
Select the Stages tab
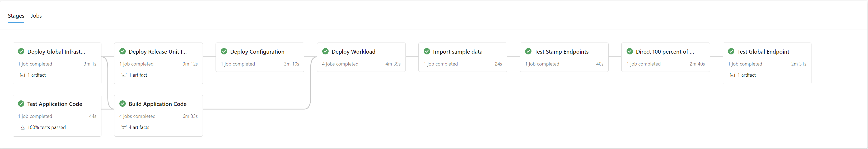(16, 16)
